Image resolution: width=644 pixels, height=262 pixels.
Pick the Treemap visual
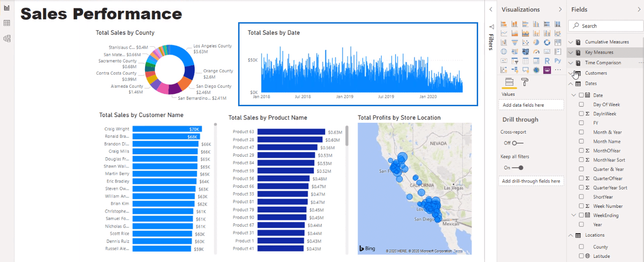pyautogui.click(x=558, y=42)
